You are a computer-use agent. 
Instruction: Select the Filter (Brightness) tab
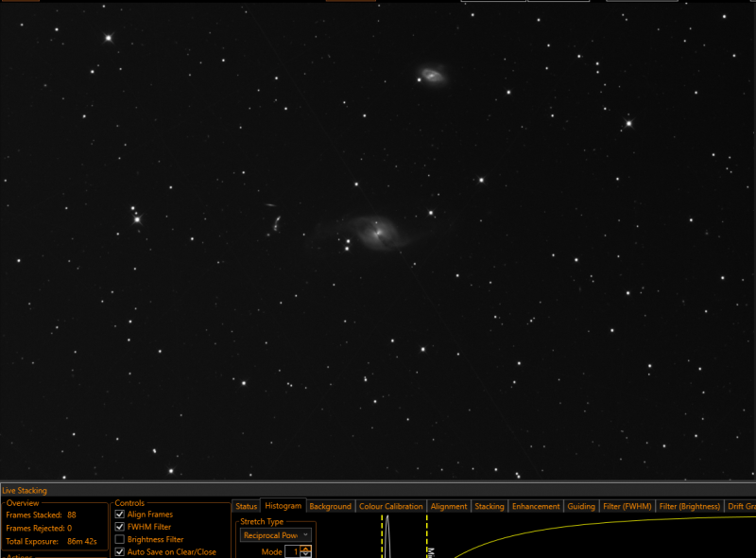tap(690, 506)
